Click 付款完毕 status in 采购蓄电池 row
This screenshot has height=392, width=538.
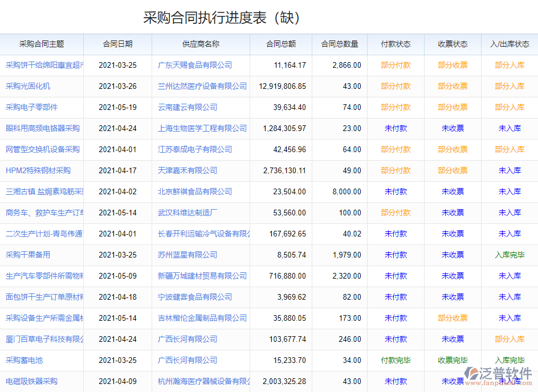click(396, 360)
